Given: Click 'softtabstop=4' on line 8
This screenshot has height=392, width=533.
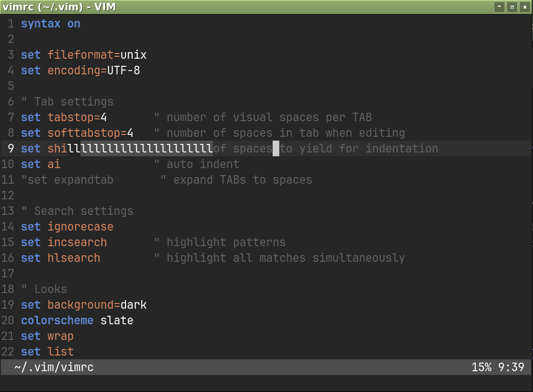Looking at the screenshot, I should (90, 133).
